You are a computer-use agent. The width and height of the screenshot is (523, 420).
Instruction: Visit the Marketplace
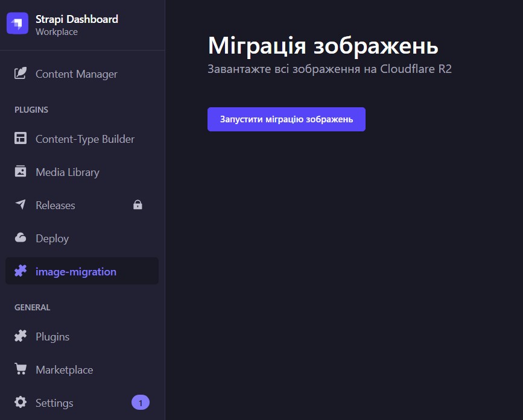(x=82, y=369)
